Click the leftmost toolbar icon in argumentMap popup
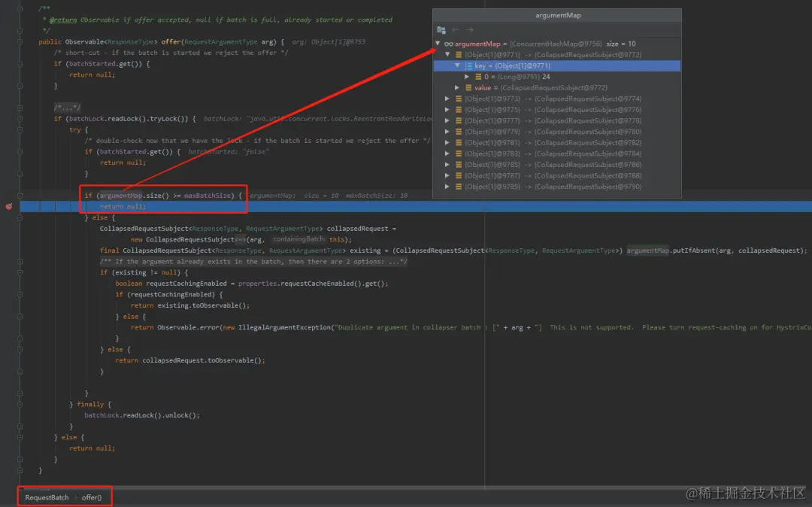 tap(441, 30)
